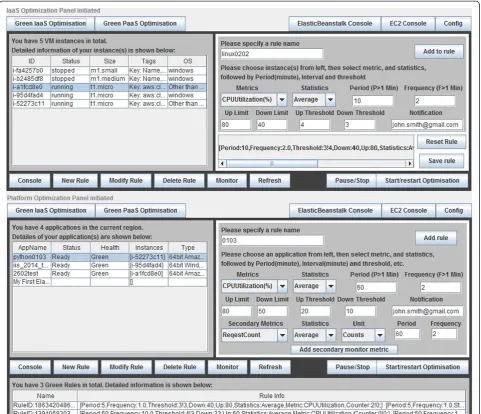Focus IaaS Down Limit field showing 40

271,125
